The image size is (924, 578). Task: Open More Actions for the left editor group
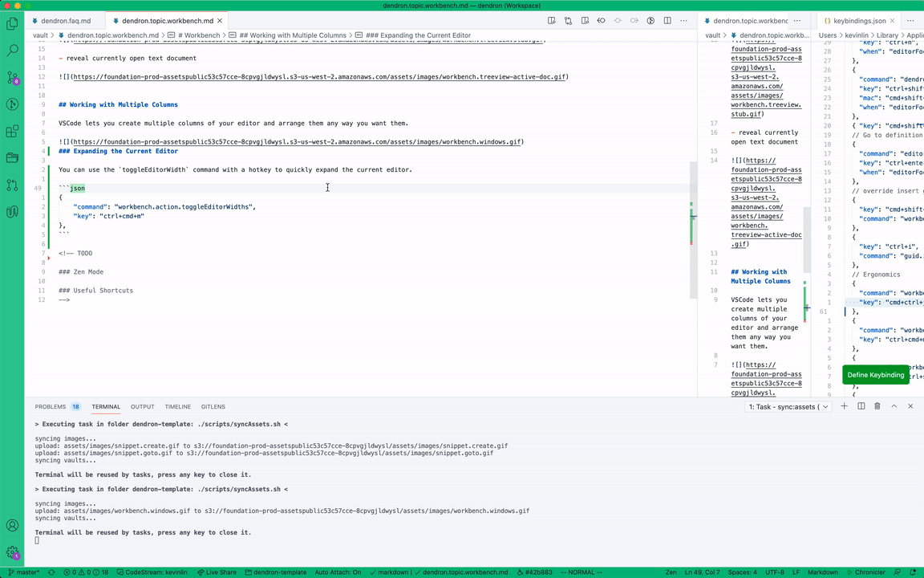[x=683, y=21]
